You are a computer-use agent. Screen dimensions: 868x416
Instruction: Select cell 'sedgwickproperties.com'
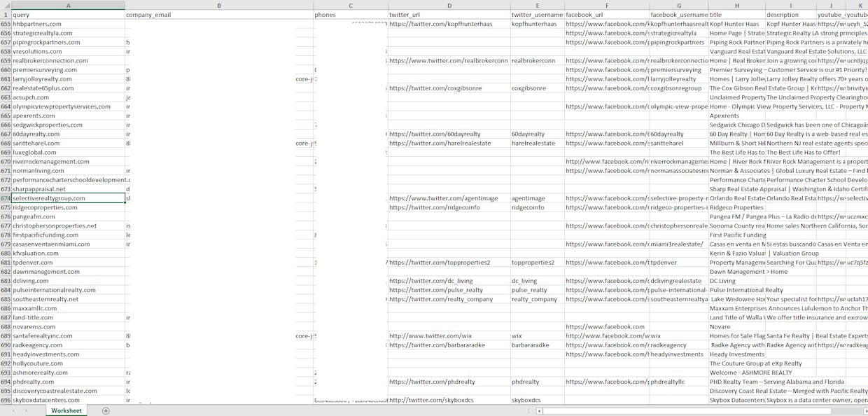[x=68, y=125]
